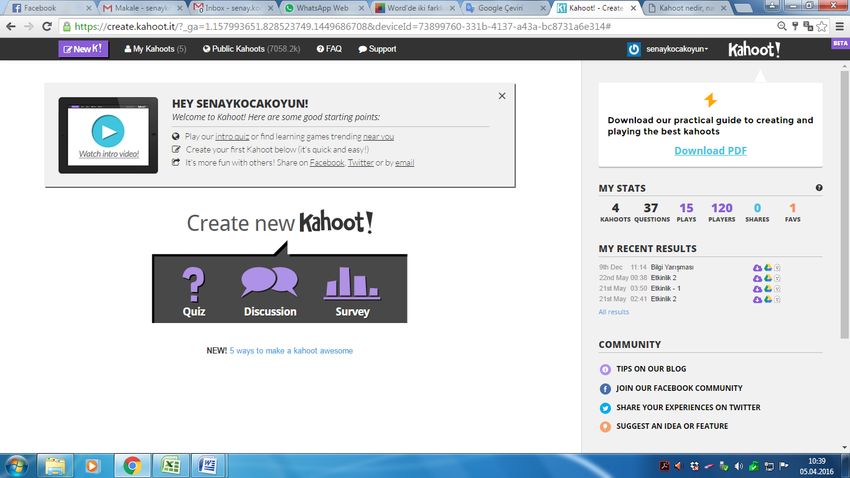Open the intro quiz link
Viewport: 850px width, 478px height.
pyautogui.click(x=232, y=137)
